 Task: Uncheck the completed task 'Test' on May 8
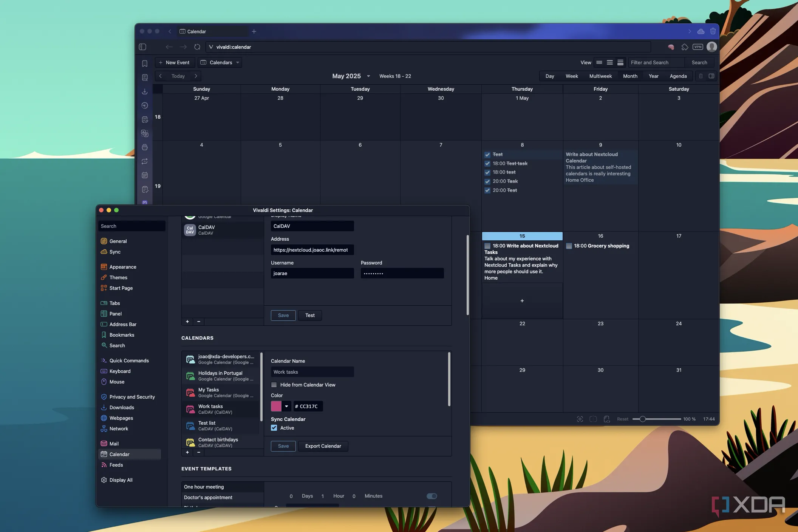click(487, 155)
